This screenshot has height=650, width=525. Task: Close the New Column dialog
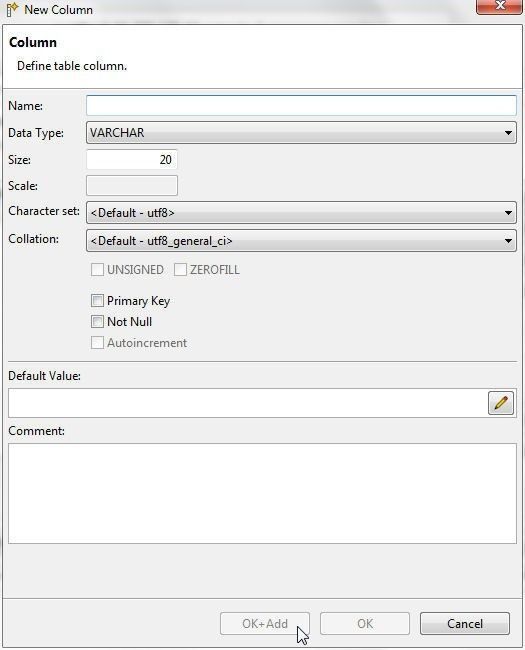click(x=499, y=6)
